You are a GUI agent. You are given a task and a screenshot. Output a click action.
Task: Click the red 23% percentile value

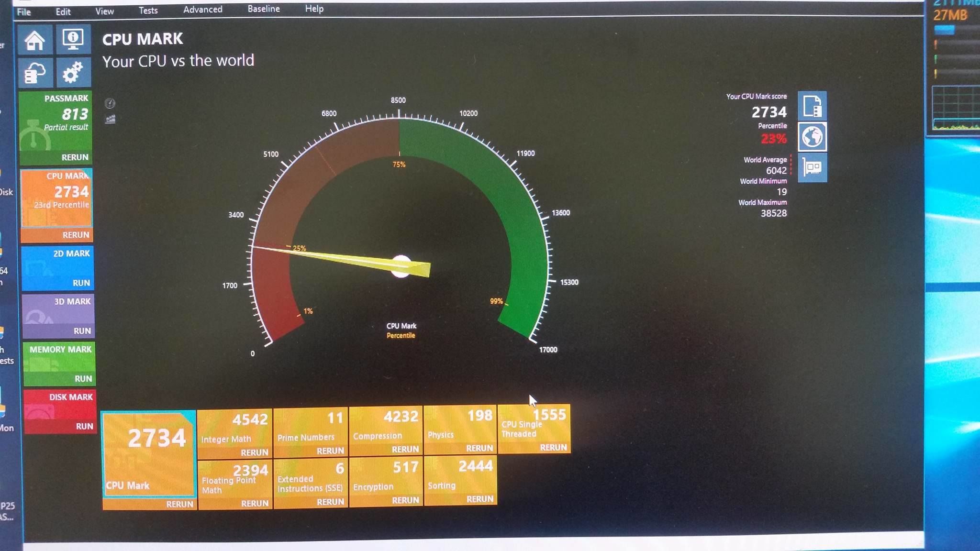pyautogui.click(x=774, y=139)
